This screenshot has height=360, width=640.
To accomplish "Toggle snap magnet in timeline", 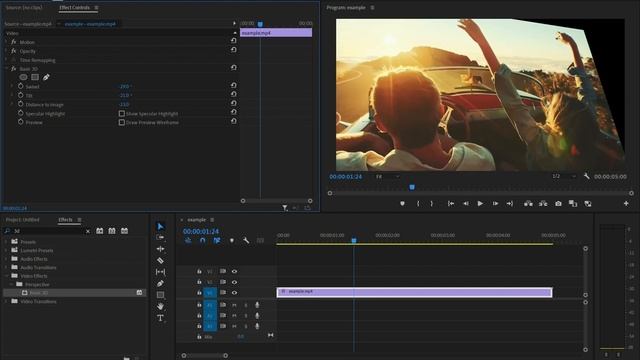I will pyautogui.click(x=202, y=240).
